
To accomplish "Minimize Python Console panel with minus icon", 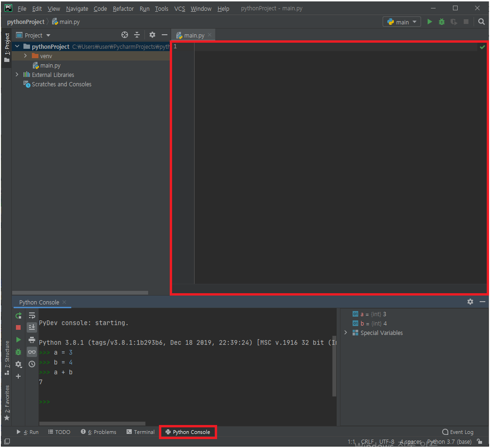I will (482, 302).
